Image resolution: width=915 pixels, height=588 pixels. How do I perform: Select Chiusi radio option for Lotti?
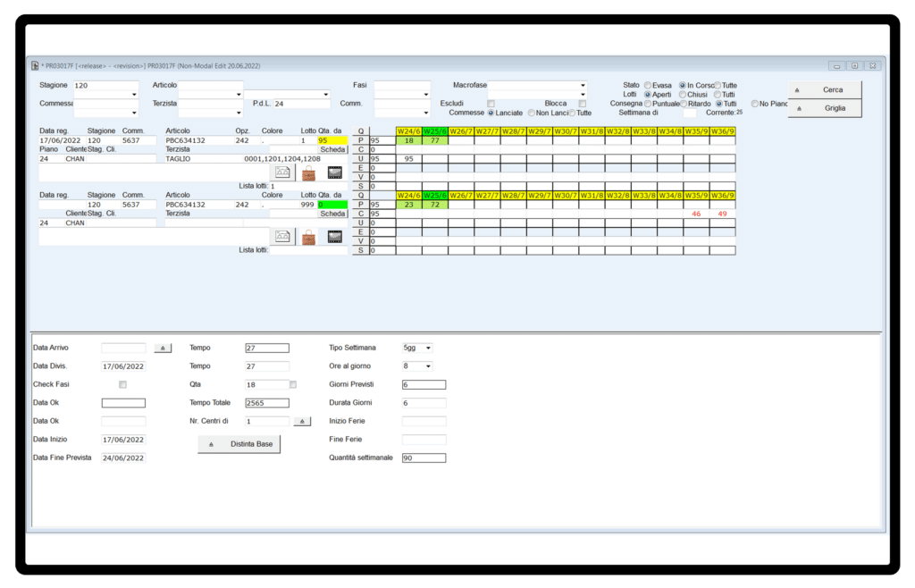pyautogui.click(x=683, y=95)
